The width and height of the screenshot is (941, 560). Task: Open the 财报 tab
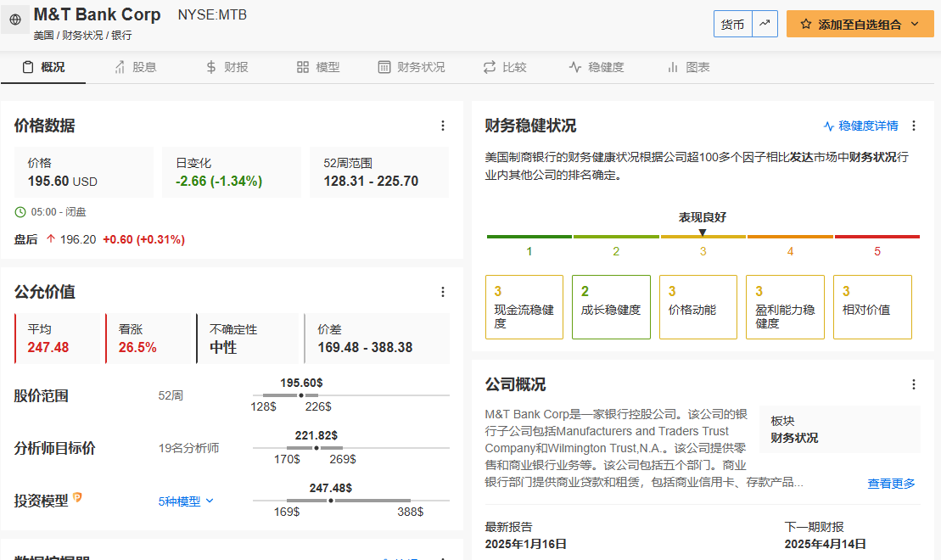227,67
